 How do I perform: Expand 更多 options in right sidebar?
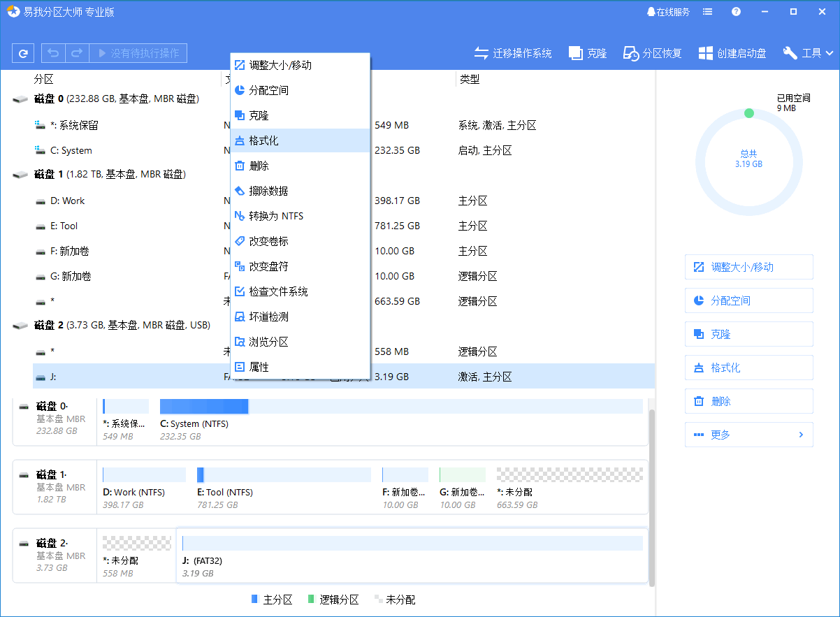(x=748, y=434)
